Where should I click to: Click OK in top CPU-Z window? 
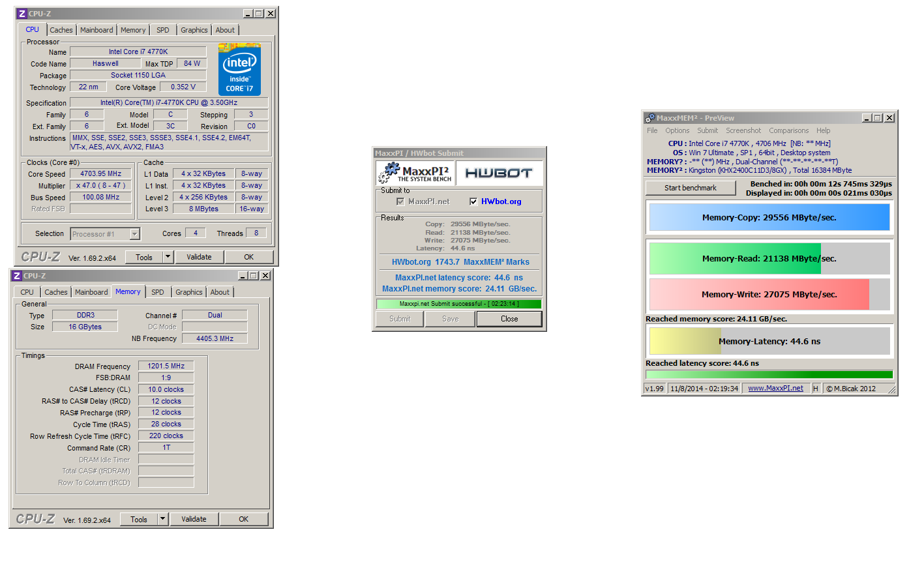tap(249, 257)
